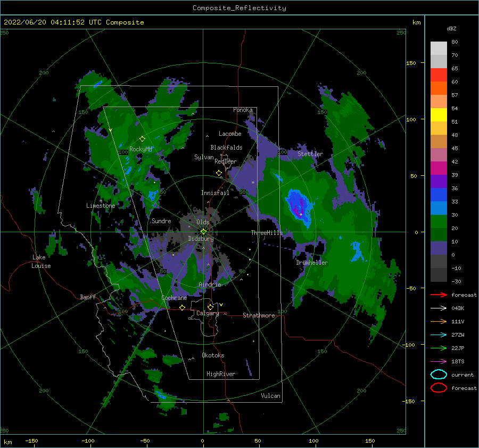Click the Stettler city label
Viewport: 479px width, 448px height.
coord(310,154)
